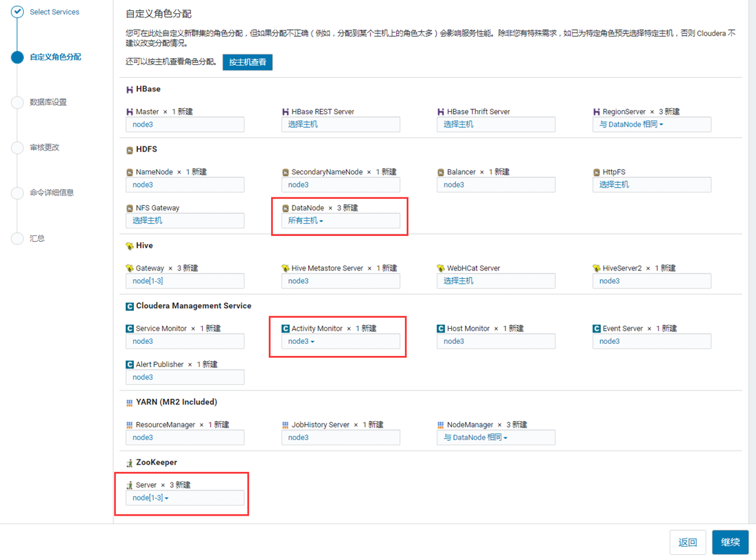
Task: Choose host for WebHCat Server
Action: 496,281
